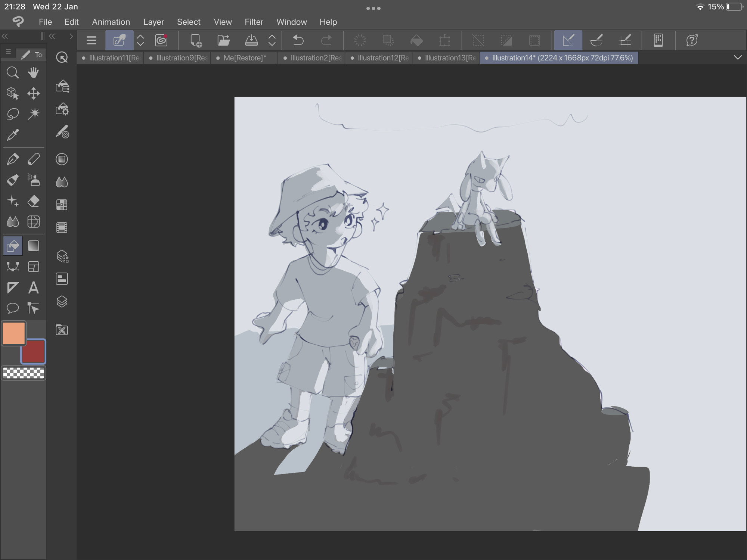Image resolution: width=747 pixels, height=560 pixels.
Task: Open an existing file folder button
Action: pyautogui.click(x=223, y=40)
